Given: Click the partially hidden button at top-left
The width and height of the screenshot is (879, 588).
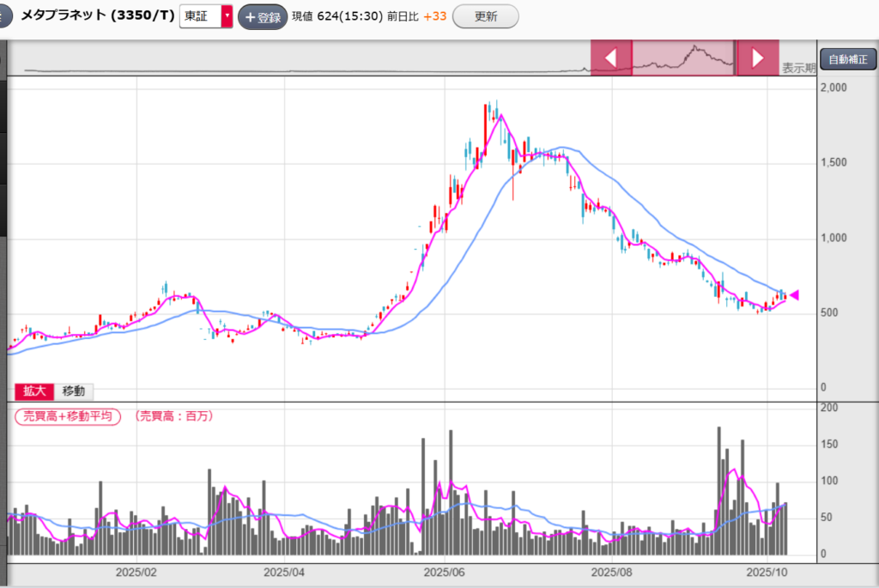Looking at the screenshot, I should point(3,16).
